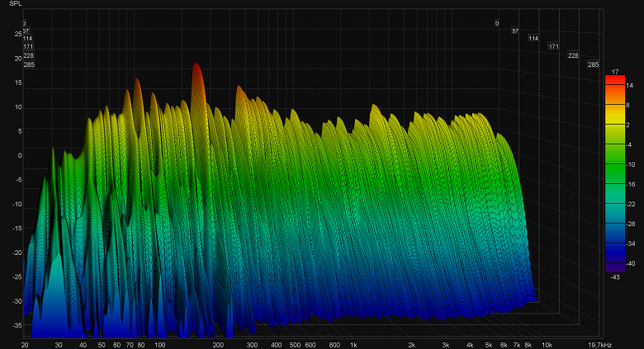
Task: Click the 228 time label on left side
Action: pyautogui.click(x=28, y=55)
